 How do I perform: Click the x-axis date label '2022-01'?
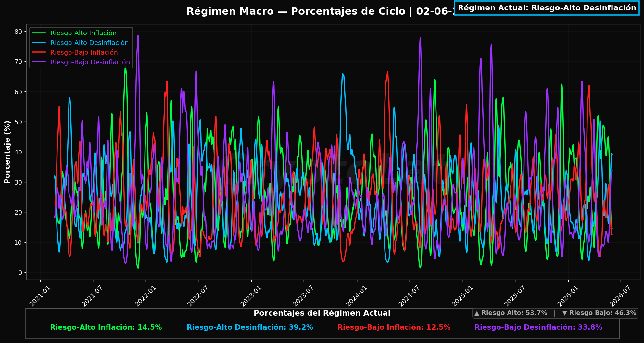coord(145,296)
